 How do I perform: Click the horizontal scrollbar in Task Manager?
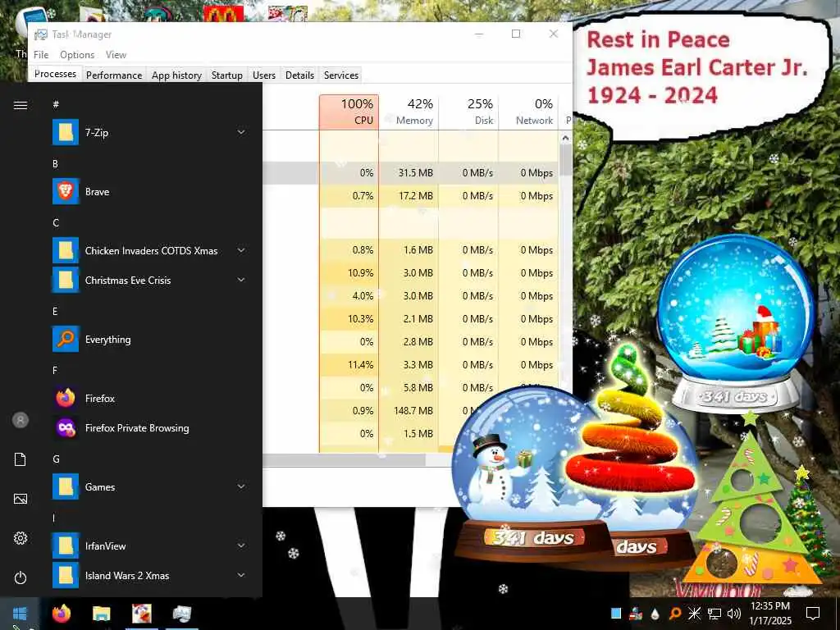pos(343,459)
